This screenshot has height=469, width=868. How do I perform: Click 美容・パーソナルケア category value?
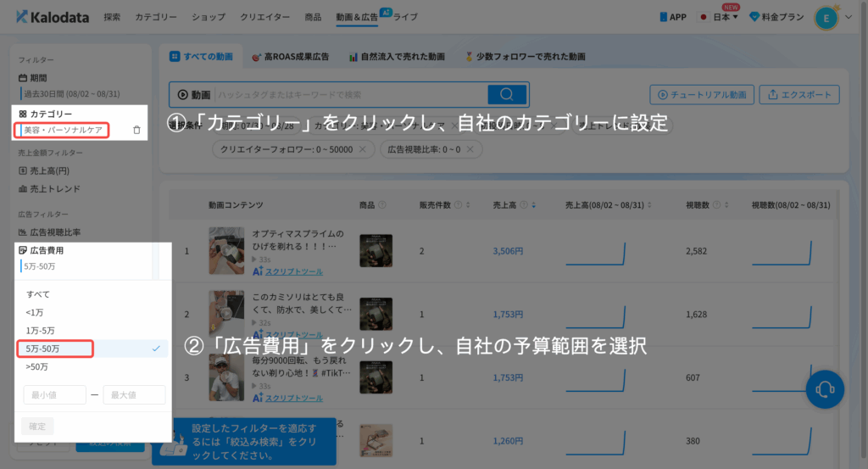pos(63,130)
